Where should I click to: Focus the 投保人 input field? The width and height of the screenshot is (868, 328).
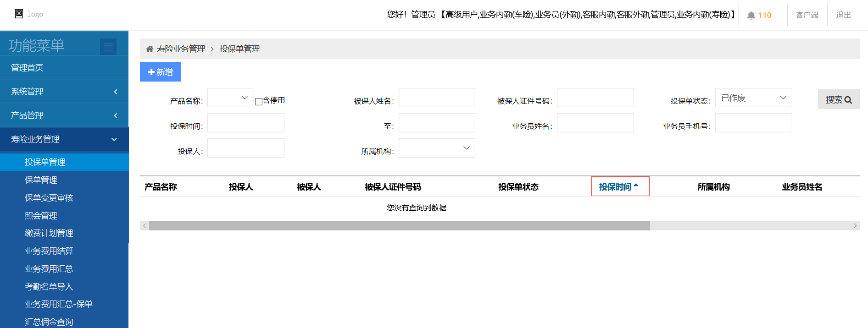pyautogui.click(x=246, y=148)
